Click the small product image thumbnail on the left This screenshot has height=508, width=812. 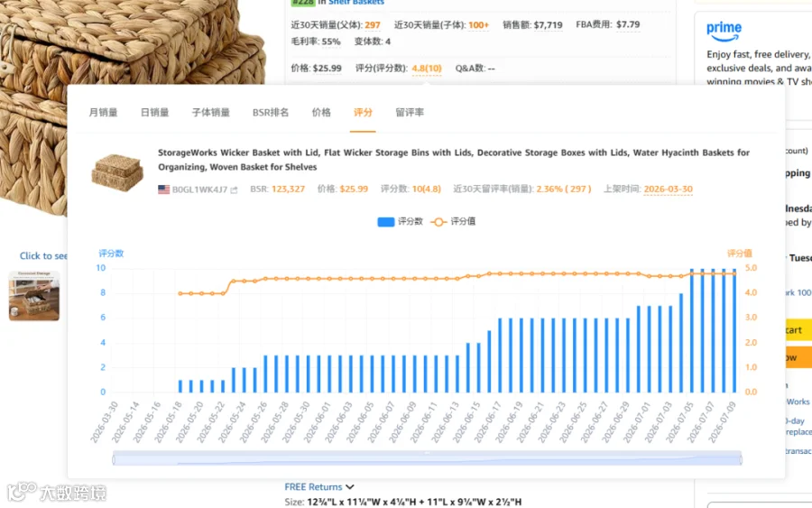[x=34, y=296]
